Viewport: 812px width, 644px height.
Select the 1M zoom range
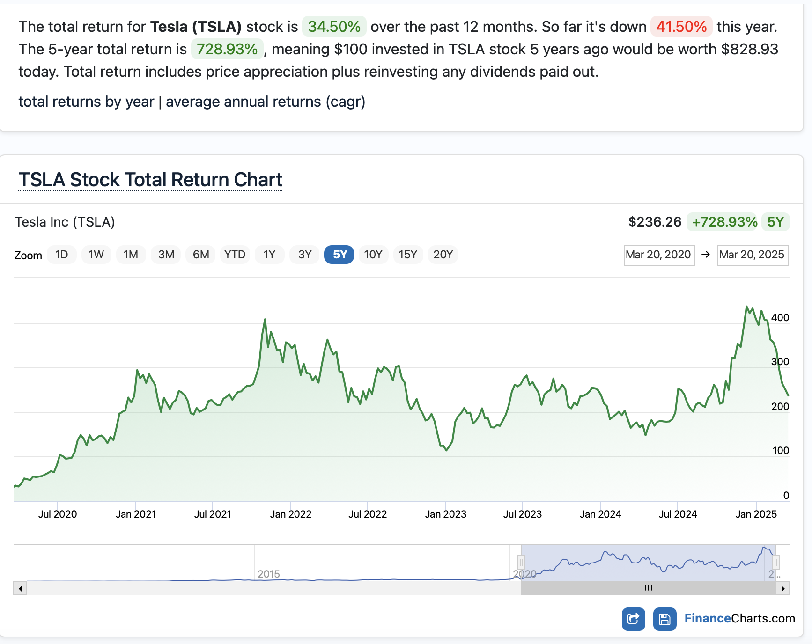tap(131, 255)
